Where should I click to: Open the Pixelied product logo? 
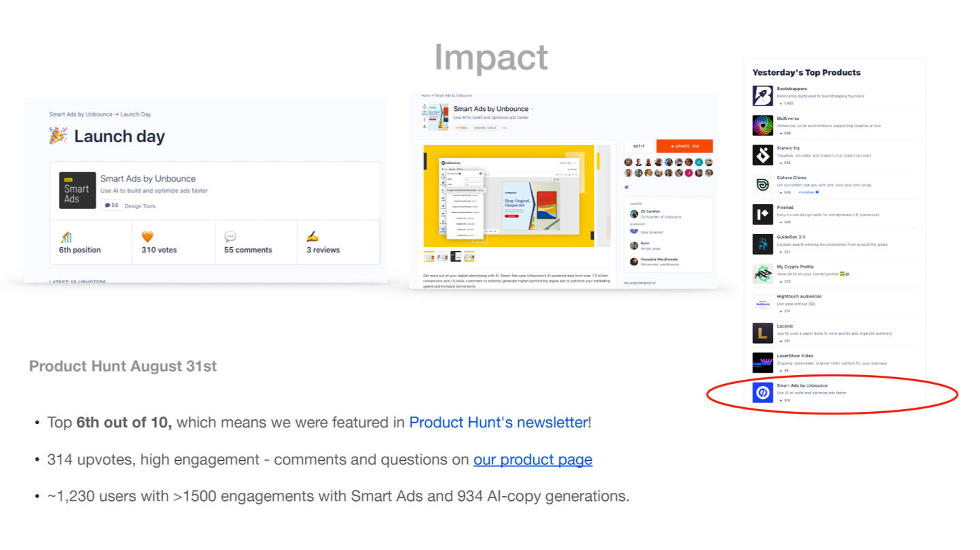tap(762, 214)
